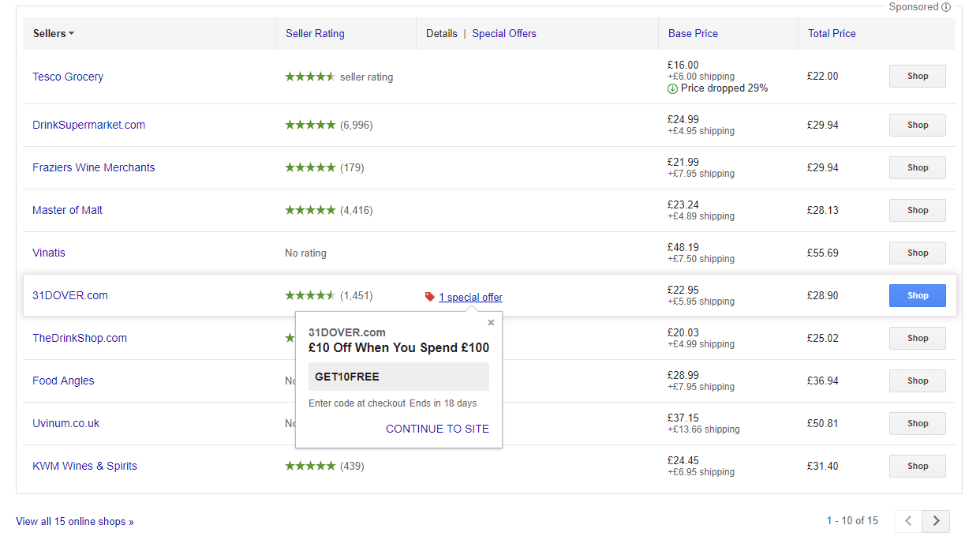Sort by Total Price column

pyautogui.click(x=832, y=33)
